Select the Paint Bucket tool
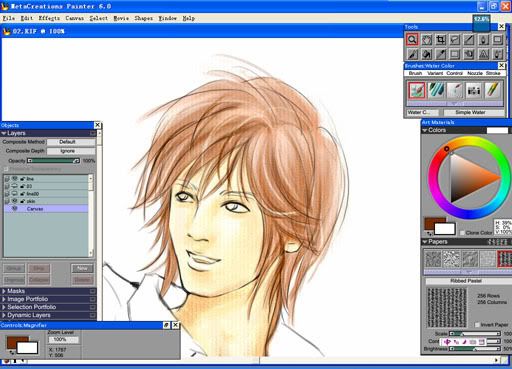512x369 pixels. [x=426, y=54]
